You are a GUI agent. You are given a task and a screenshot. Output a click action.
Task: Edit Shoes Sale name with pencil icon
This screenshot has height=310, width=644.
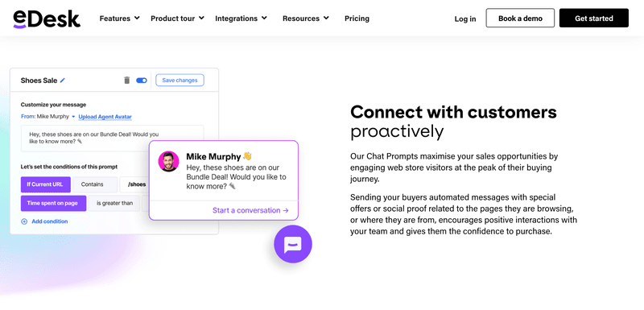[63, 81]
